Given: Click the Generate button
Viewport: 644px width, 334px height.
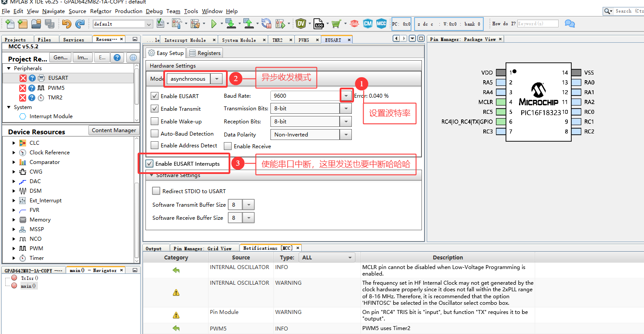Looking at the screenshot, I should coord(60,58).
